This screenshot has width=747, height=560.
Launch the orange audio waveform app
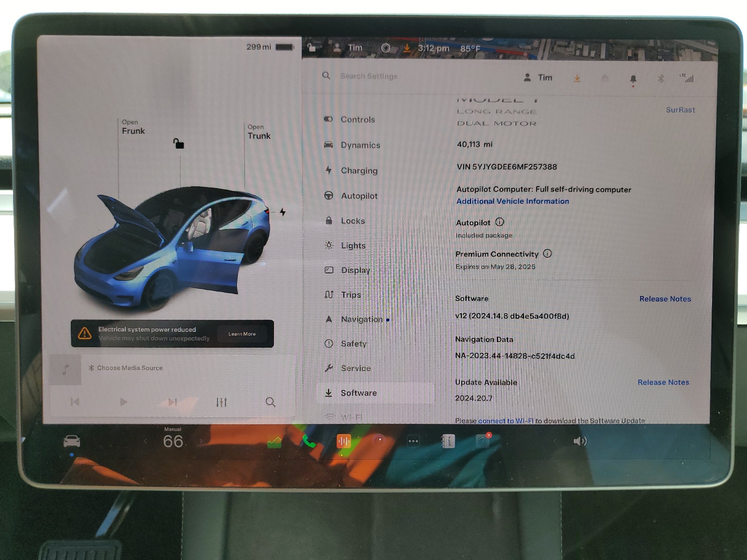[344, 441]
